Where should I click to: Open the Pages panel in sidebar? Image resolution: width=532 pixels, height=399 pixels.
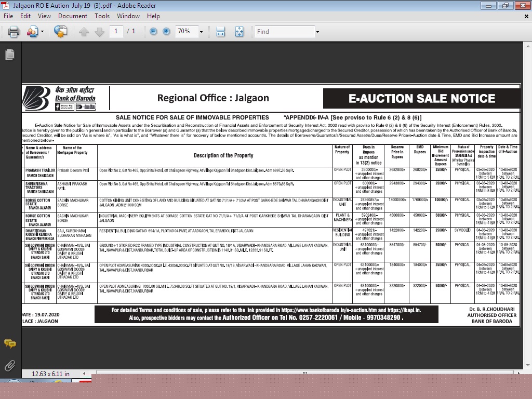click(9, 55)
